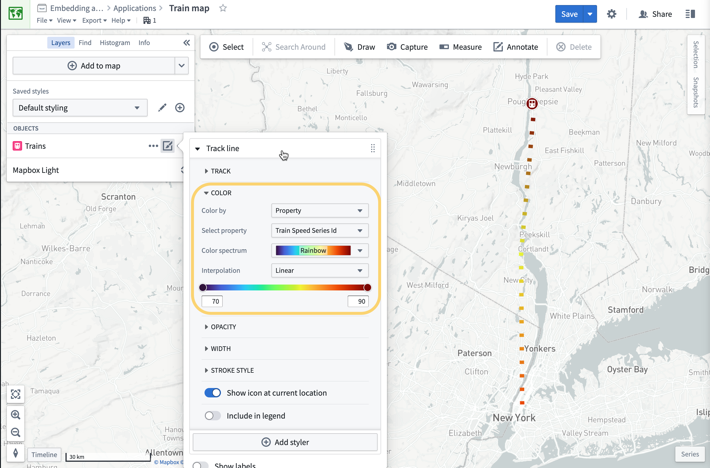Click the Save button
Viewport: 710px width, 468px height.
(569, 14)
